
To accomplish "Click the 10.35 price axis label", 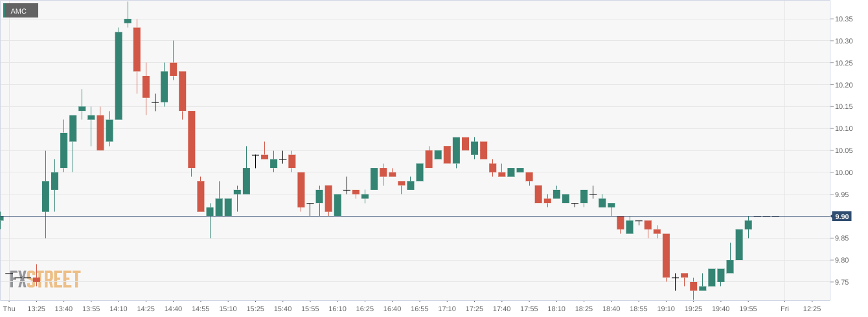I will [x=843, y=19].
